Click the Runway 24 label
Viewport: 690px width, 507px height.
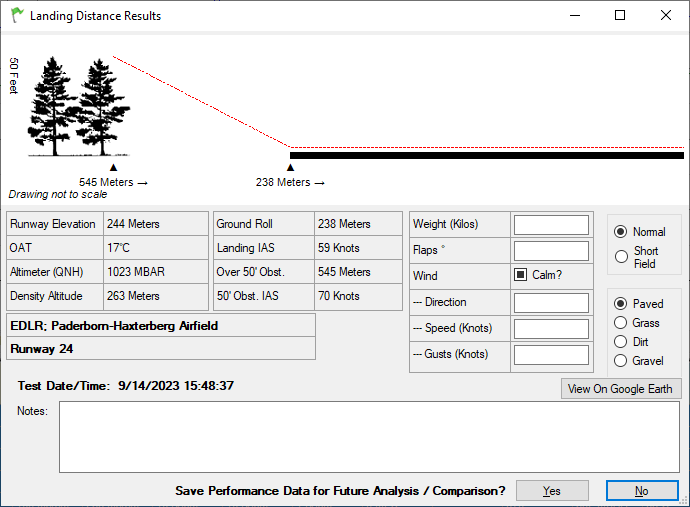coord(41,349)
